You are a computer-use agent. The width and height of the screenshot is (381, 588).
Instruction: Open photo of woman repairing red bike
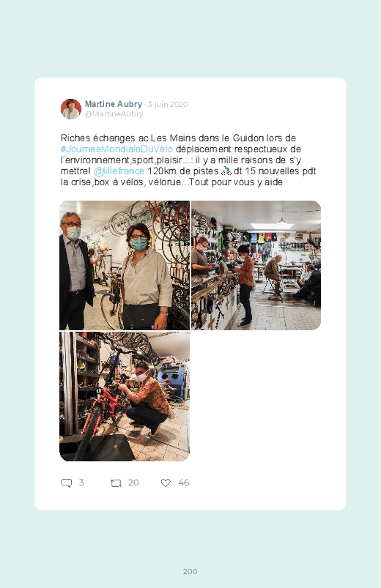[x=125, y=396]
